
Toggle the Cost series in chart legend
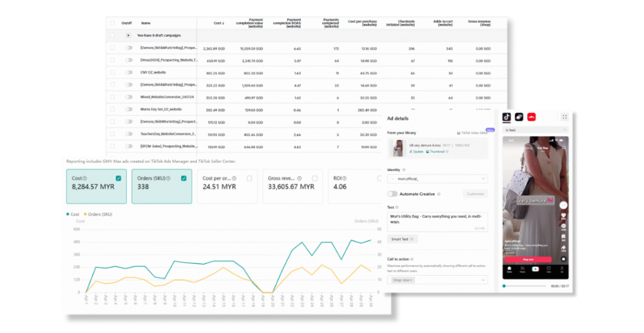click(73, 214)
